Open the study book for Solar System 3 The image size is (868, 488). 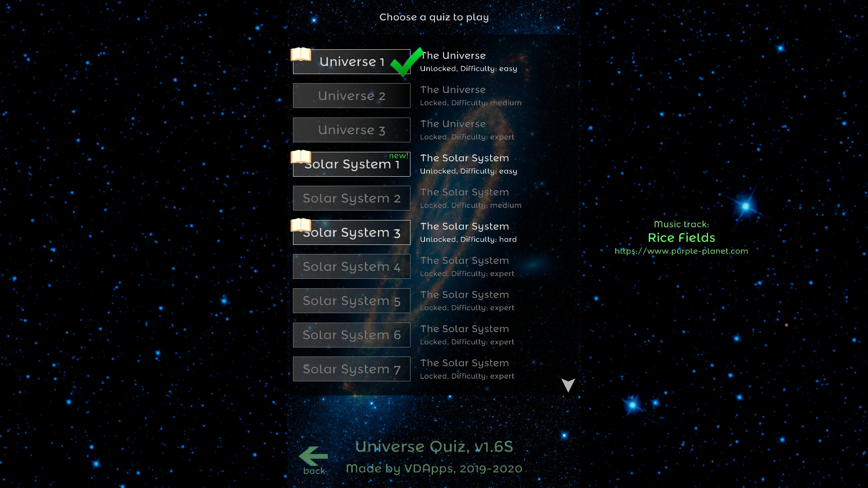click(x=301, y=225)
